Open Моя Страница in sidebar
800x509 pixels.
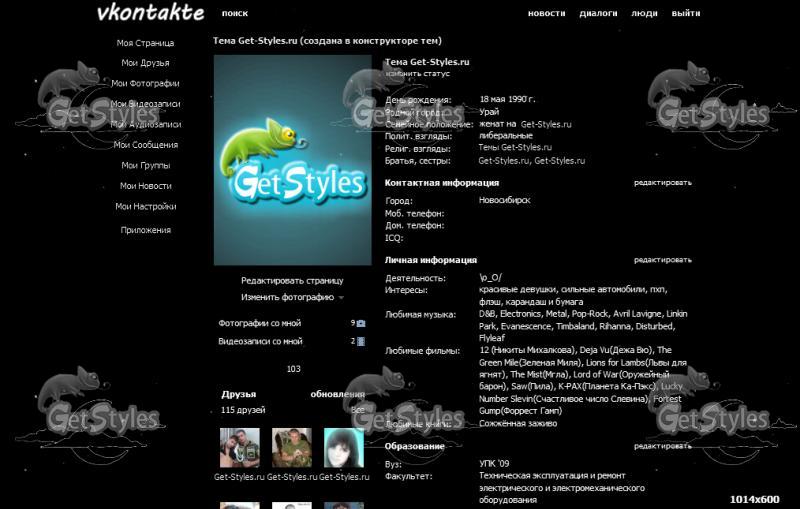tap(145, 43)
